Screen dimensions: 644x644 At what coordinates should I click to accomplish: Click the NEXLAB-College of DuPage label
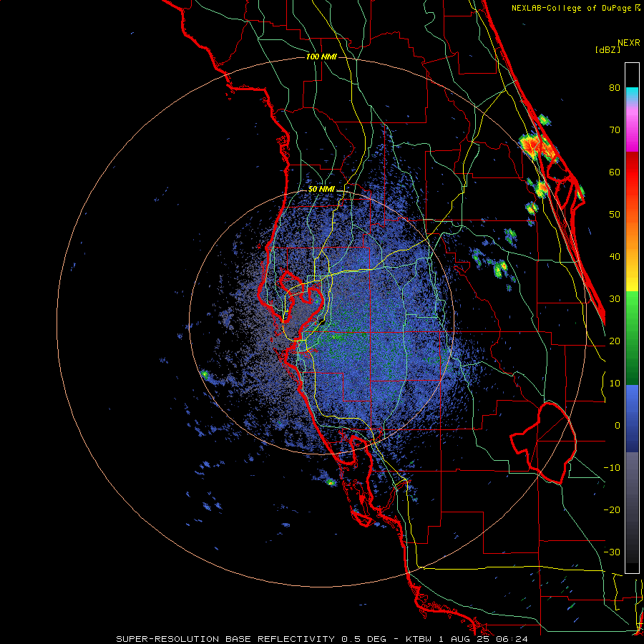coord(571,8)
